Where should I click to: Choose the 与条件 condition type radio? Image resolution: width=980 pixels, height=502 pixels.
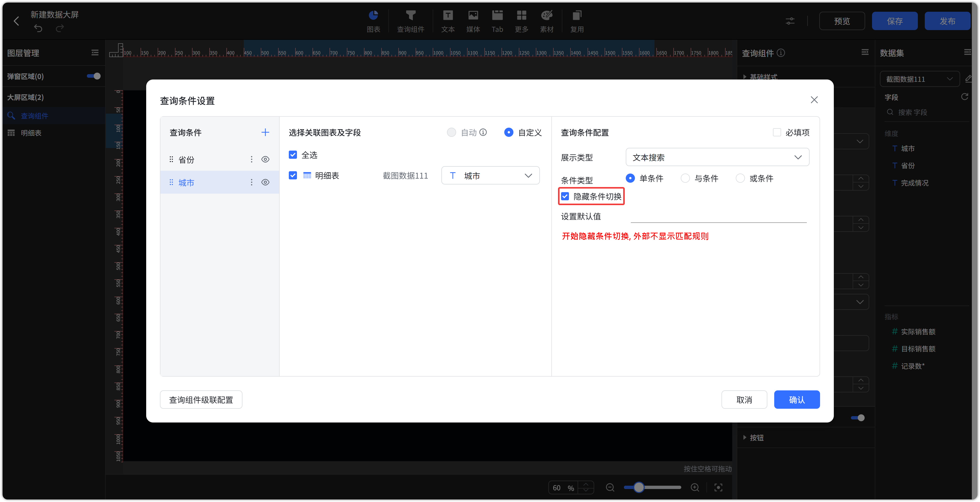(685, 178)
